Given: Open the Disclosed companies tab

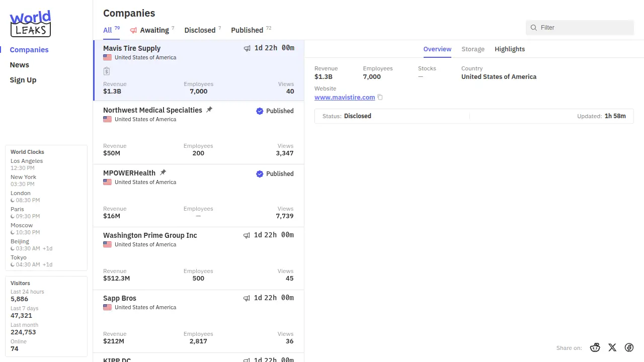Looking at the screenshot, I should click(x=200, y=30).
